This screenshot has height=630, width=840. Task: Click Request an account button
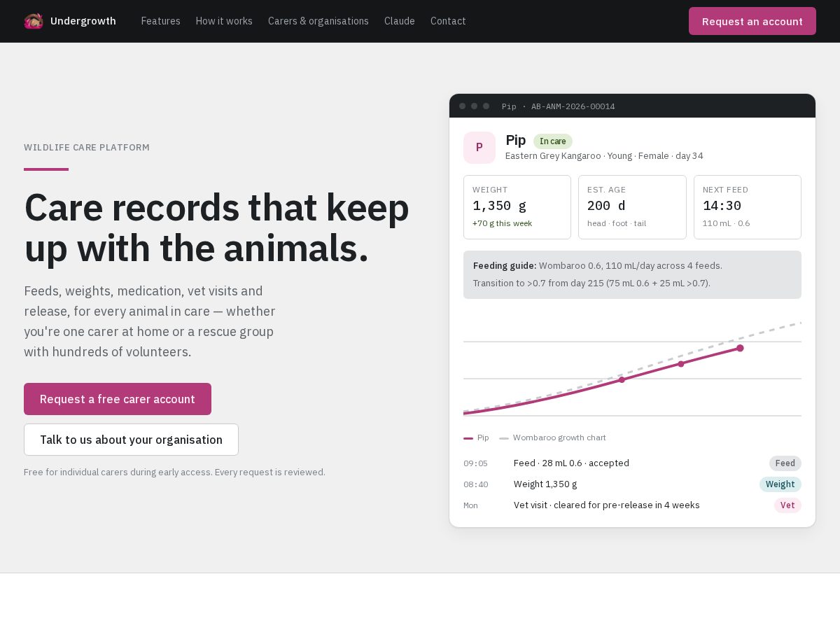(x=752, y=21)
